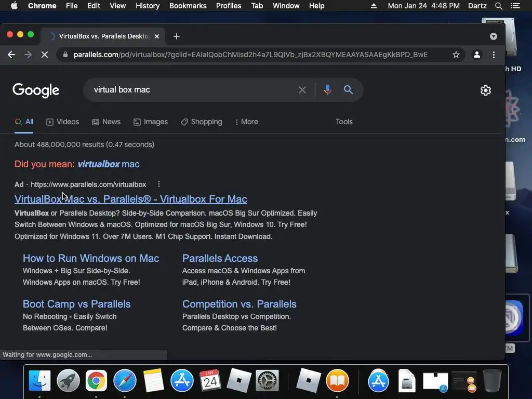Switch to the News tab
This screenshot has height=399, width=532.
click(x=106, y=122)
